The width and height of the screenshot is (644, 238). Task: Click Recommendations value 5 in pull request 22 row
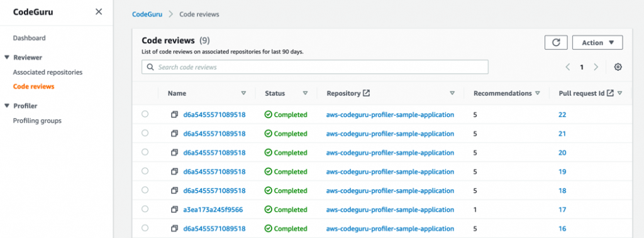pos(475,115)
